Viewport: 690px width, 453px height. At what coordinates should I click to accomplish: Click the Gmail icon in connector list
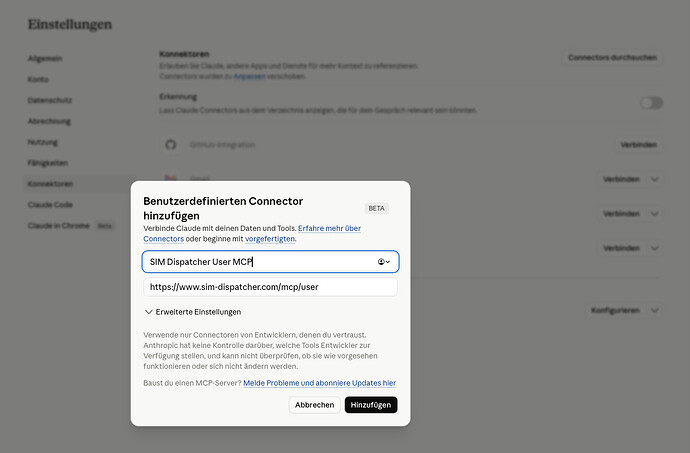click(171, 177)
